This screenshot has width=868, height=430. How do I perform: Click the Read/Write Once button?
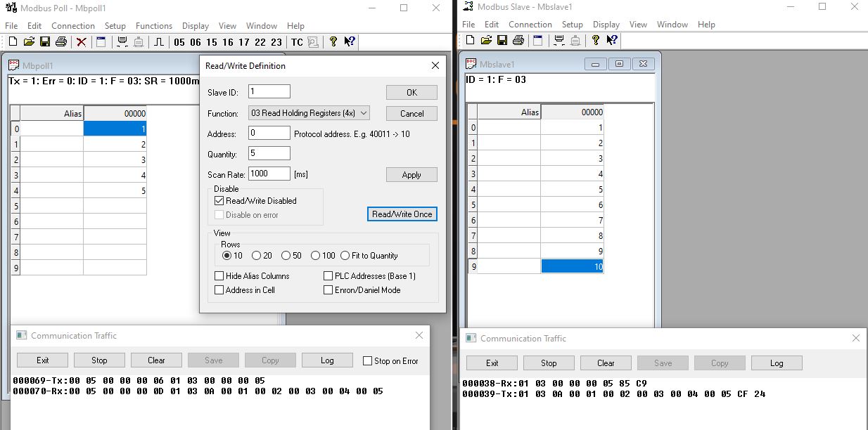click(x=402, y=214)
